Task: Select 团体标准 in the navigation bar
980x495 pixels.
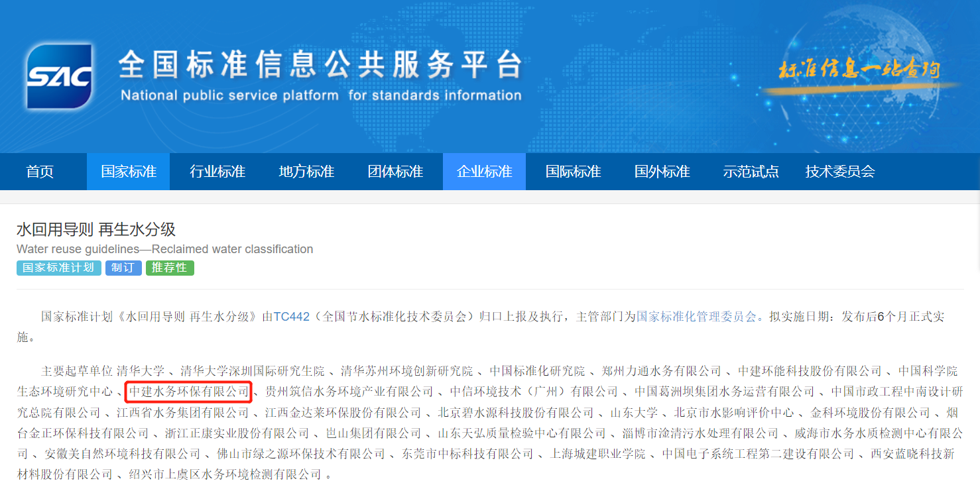Action: 395,172
